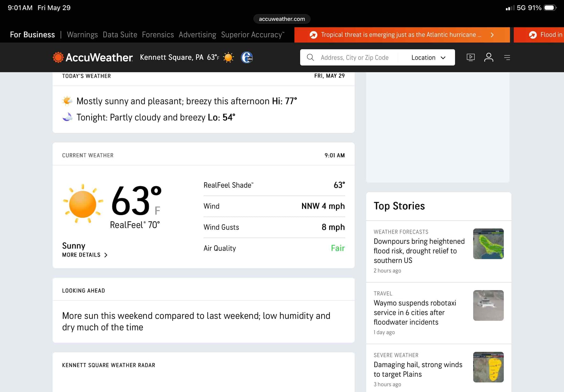The width and height of the screenshot is (564, 392).
Task: Open the For Business menu
Action: click(x=33, y=35)
